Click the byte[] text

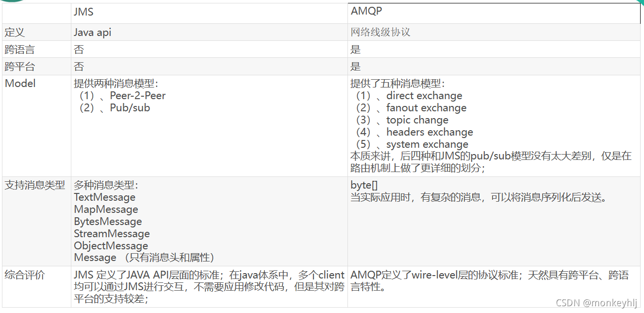click(364, 185)
